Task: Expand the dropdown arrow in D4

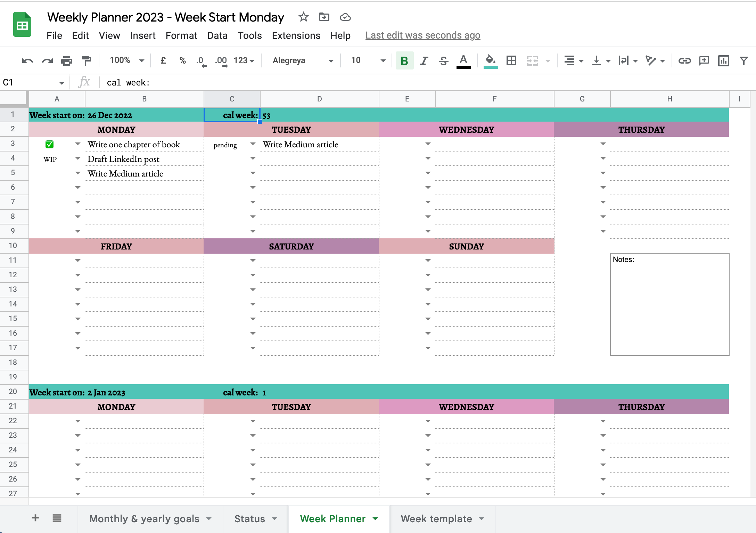Action: pyautogui.click(x=252, y=159)
